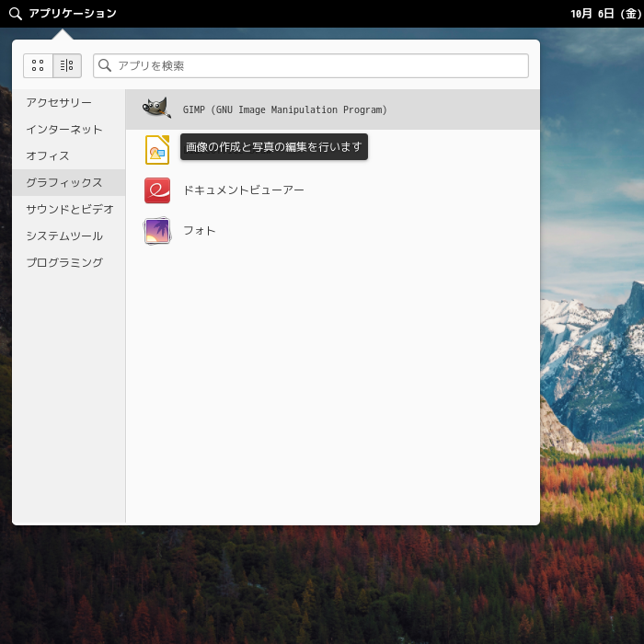Select the インターネット category

click(69, 130)
